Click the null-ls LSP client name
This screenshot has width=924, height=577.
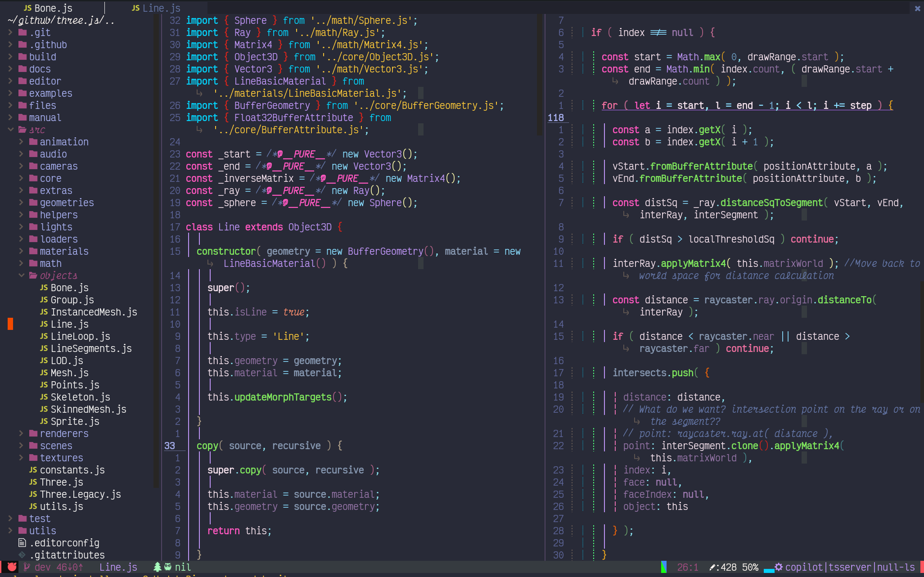(896, 567)
